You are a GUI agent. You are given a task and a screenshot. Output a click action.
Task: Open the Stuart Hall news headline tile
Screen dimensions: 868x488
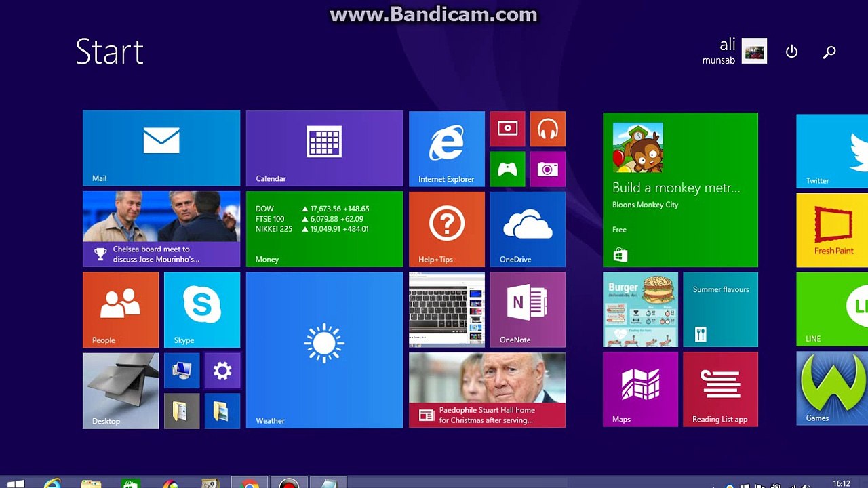487,390
